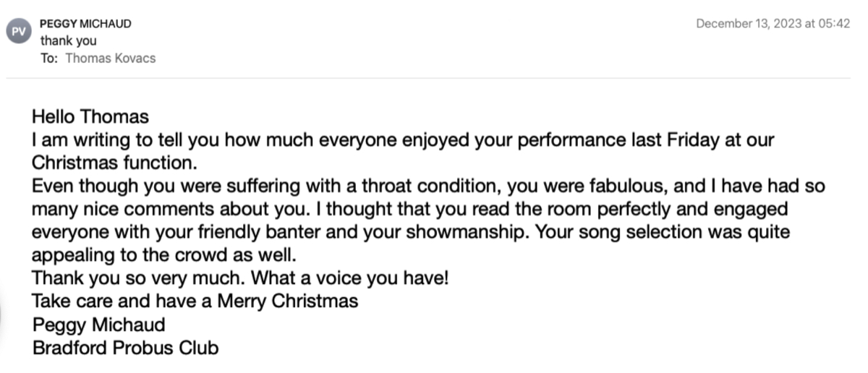The width and height of the screenshot is (868, 373).
Task: Click the 'Christmas function.' text line
Action: [114, 163]
